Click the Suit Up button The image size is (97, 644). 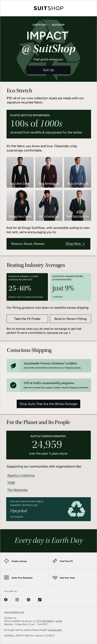(48, 70)
